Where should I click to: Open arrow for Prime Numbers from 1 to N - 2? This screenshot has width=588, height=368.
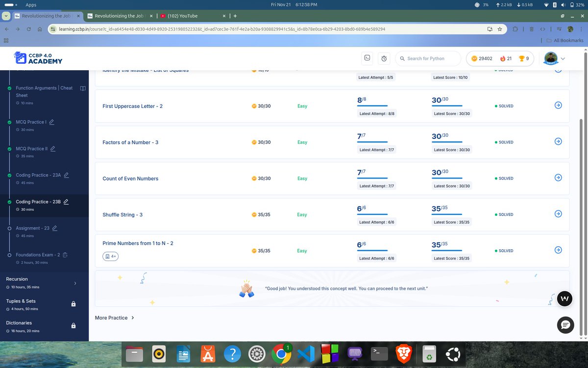click(x=558, y=250)
